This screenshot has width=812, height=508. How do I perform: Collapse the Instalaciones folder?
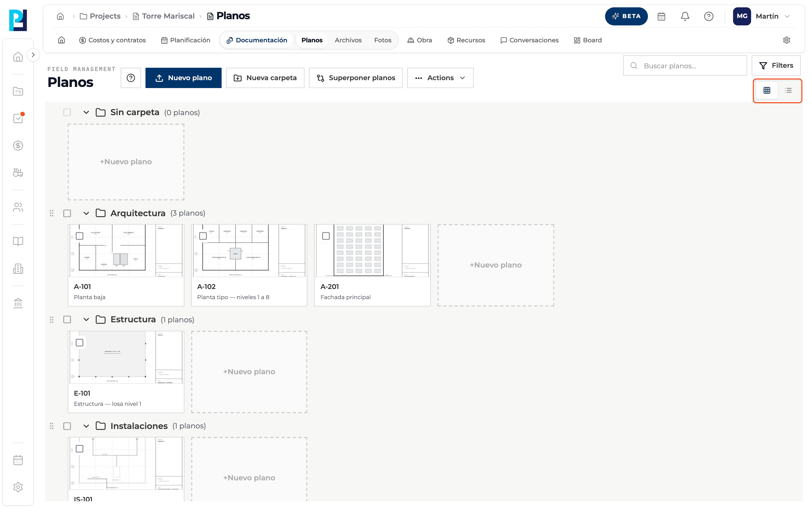click(86, 426)
